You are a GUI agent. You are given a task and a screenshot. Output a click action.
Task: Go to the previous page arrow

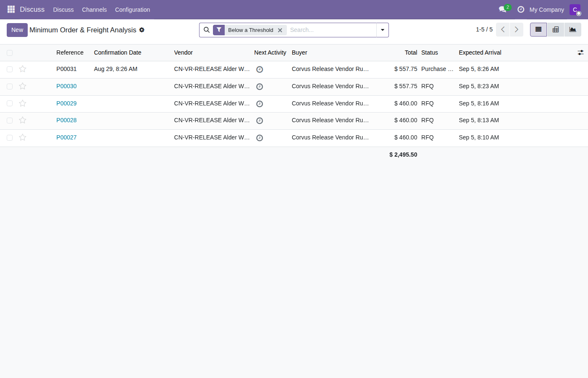coord(503,30)
